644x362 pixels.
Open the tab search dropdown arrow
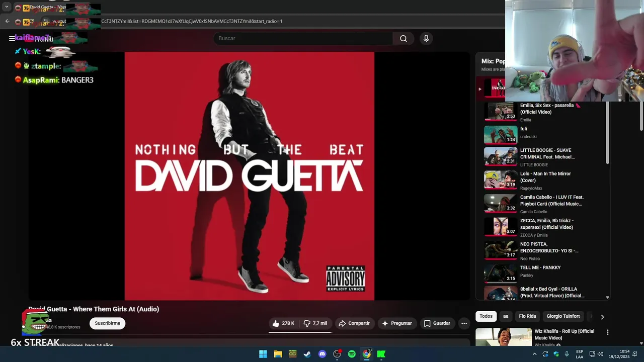[x=7, y=7]
